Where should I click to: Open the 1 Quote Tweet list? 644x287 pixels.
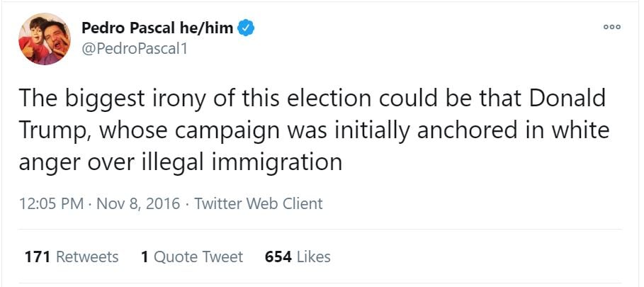191,257
